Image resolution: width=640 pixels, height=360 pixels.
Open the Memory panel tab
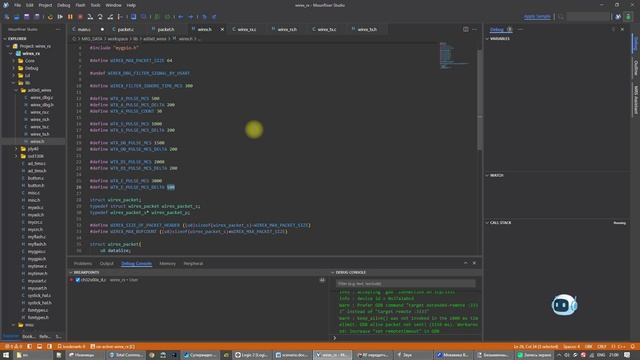[167, 264]
